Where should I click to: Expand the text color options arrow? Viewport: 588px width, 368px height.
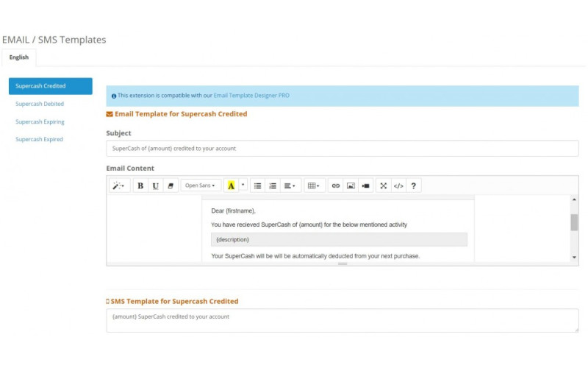coord(243,186)
